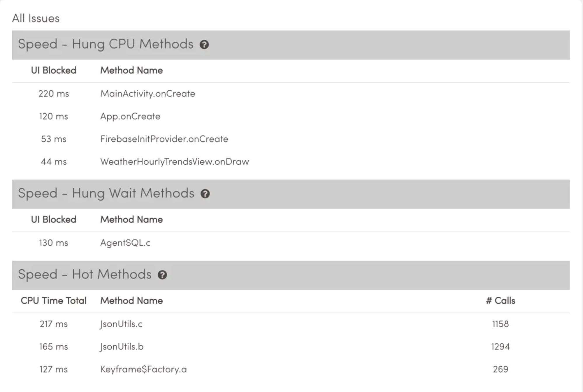Select the App.onCreate method entry
Screen dimensions: 583x392
291,116
